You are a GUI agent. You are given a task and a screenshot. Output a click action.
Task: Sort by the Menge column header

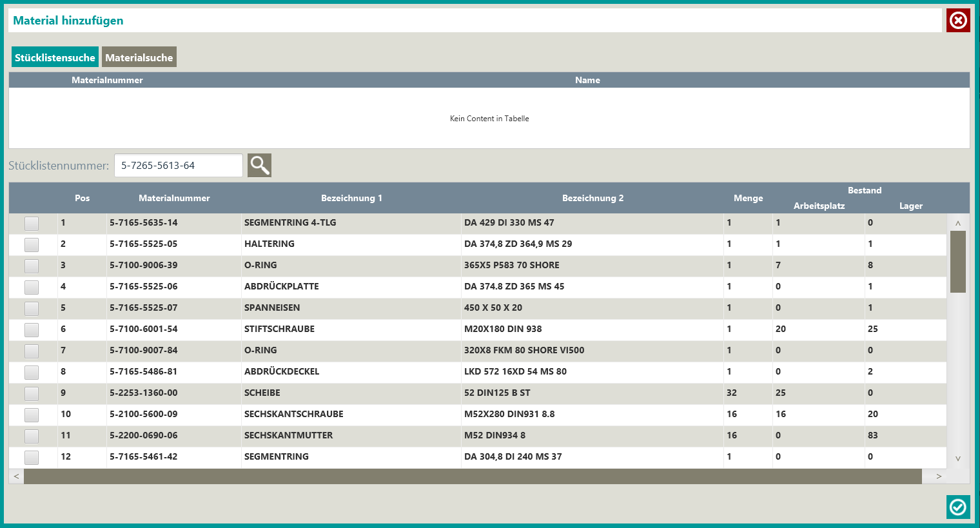[748, 198]
